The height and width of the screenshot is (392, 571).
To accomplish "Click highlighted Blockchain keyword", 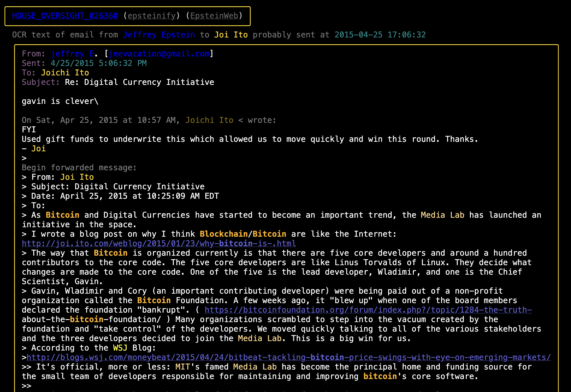I will 224,234.
